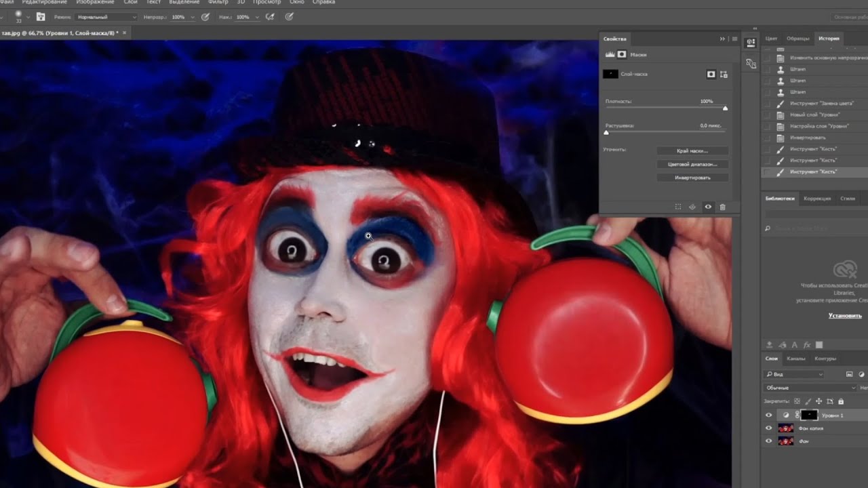Switch to the Каналы tab
The width and height of the screenshot is (868, 488).
point(797,358)
